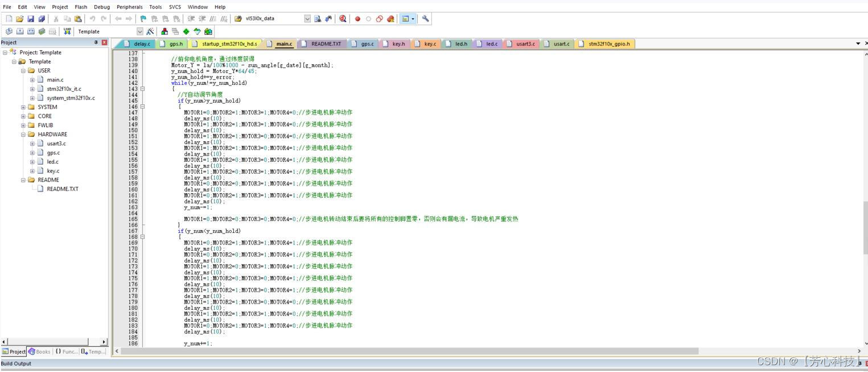Image resolution: width=868 pixels, height=372 pixels.
Task: Click the Paste icon in toolbar
Action: tap(78, 19)
